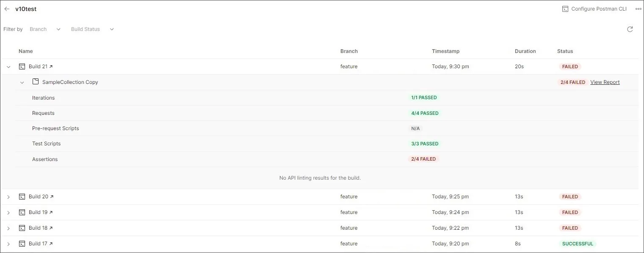
Task: Click the 20s duration of Build 21
Action: [x=519, y=67]
